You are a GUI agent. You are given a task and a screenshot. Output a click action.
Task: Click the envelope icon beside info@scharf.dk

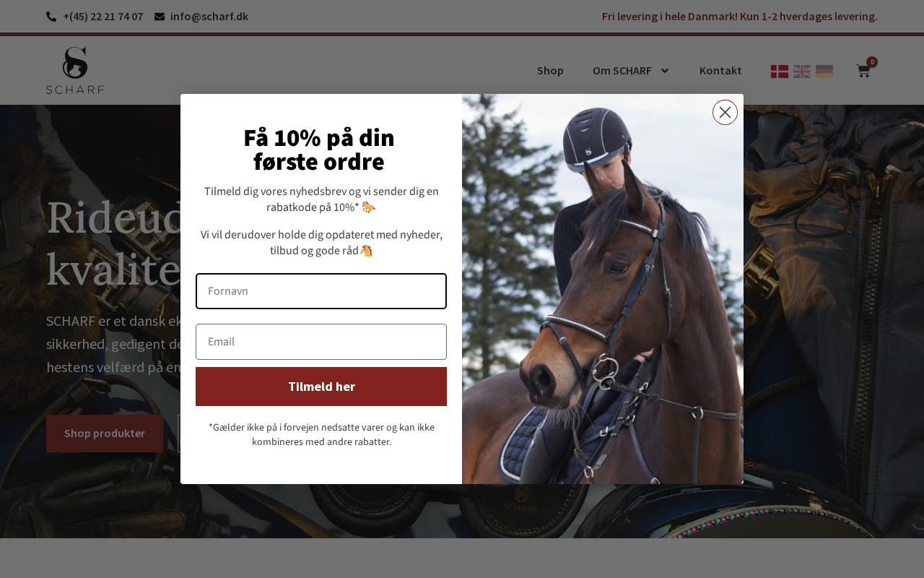pos(160,16)
